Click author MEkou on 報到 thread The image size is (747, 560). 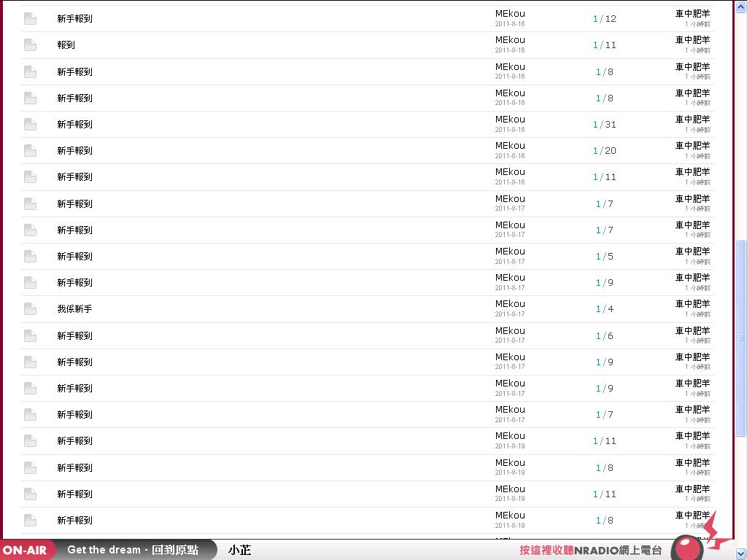tap(510, 40)
